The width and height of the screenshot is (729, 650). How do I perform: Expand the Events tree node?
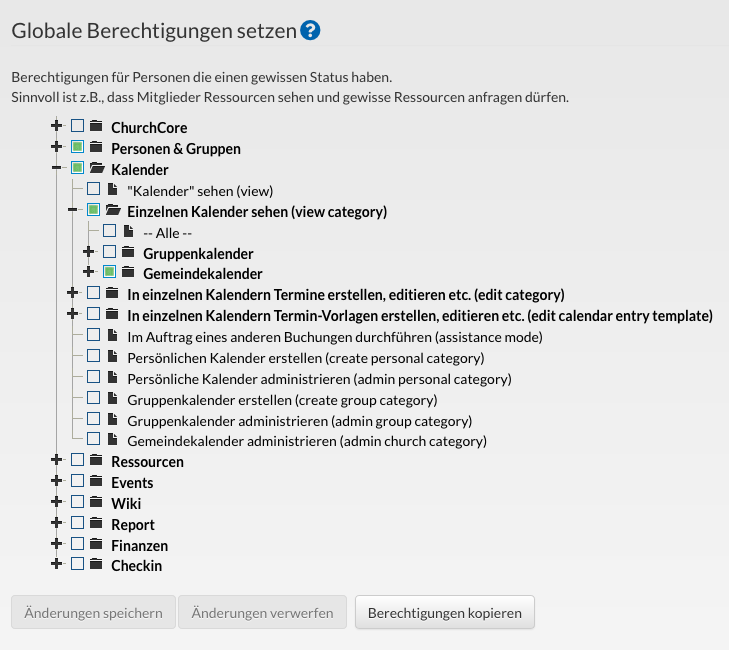pyautogui.click(x=56, y=481)
